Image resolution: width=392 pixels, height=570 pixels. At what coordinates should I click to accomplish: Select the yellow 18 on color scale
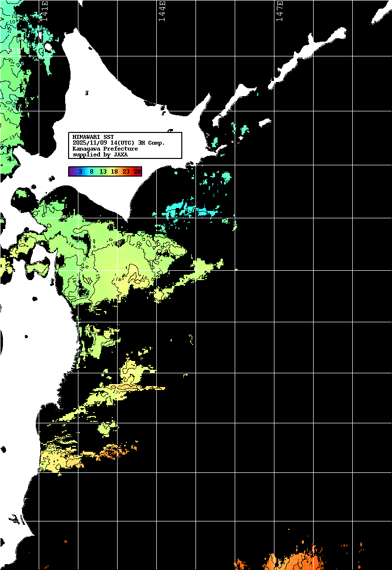114,172
